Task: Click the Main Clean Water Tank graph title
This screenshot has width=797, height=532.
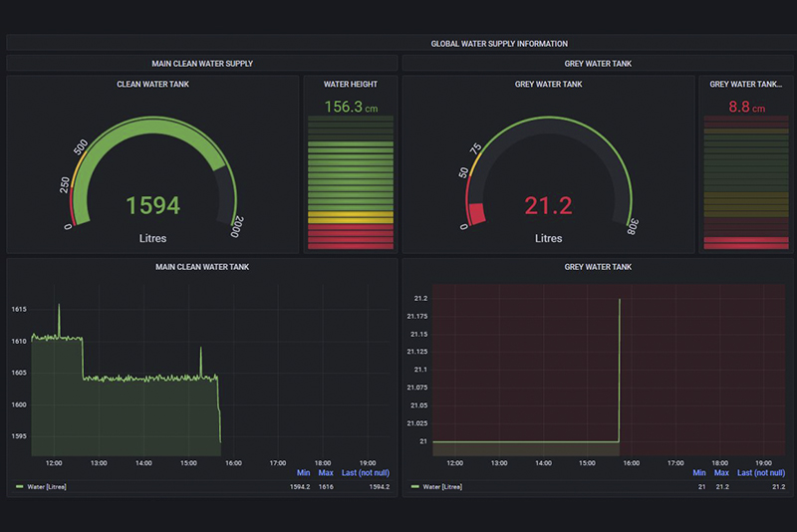Action: [x=202, y=267]
